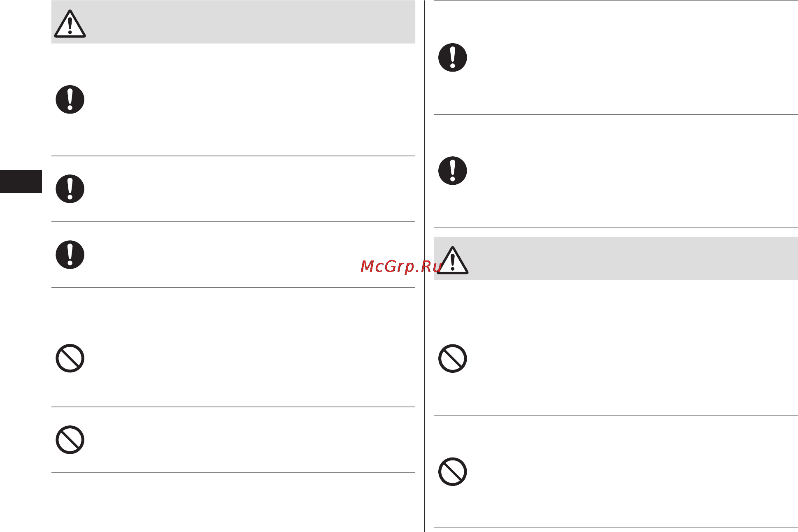
Task: Click the prohibition sign just below the right warning banner
Action: 453,359
